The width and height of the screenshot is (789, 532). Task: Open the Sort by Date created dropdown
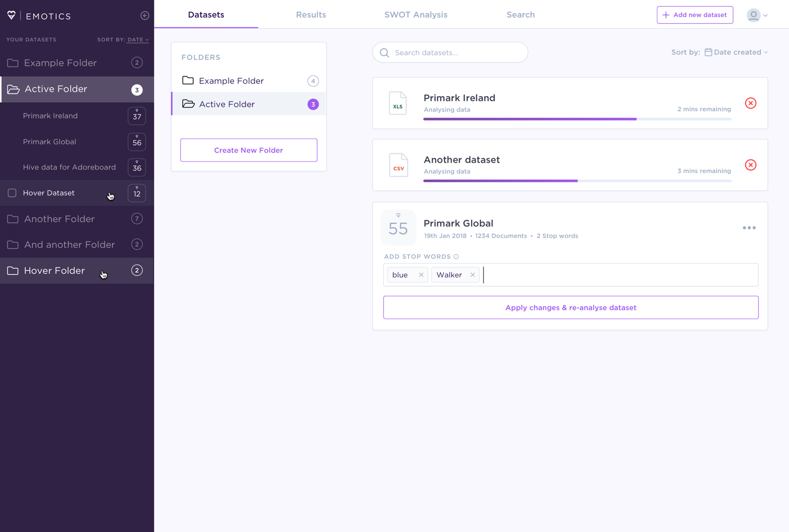coord(736,52)
